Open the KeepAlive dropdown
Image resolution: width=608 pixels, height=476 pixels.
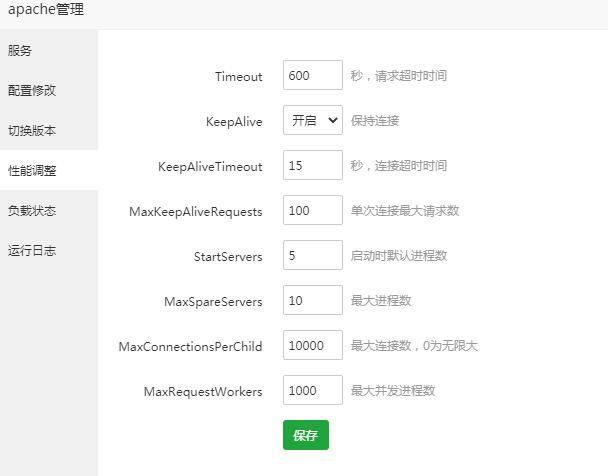(313, 120)
